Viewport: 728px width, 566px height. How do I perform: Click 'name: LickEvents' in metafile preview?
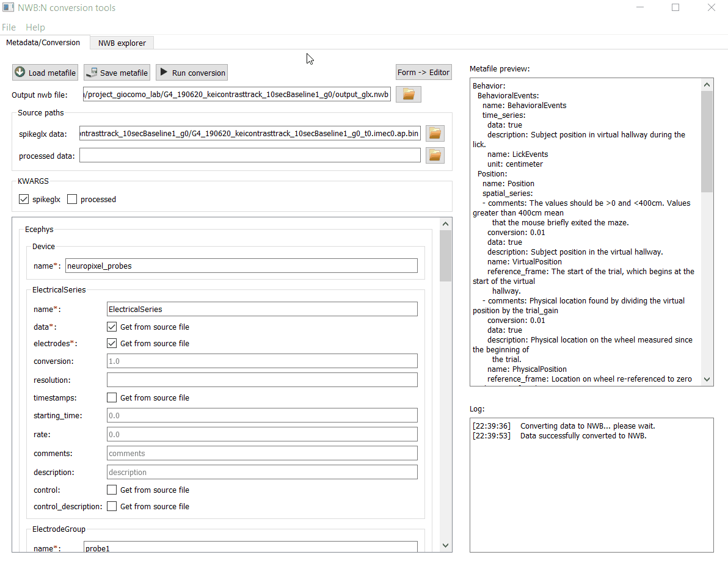(517, 154)
